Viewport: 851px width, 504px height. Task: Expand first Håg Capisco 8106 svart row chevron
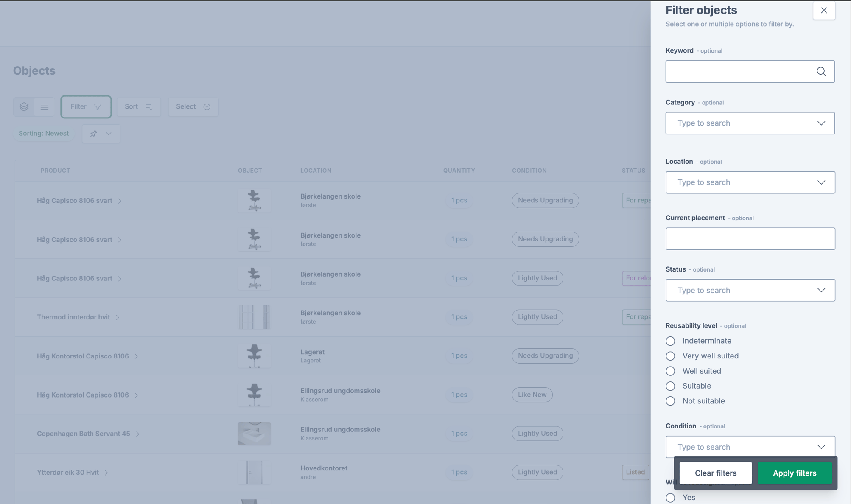120,201
